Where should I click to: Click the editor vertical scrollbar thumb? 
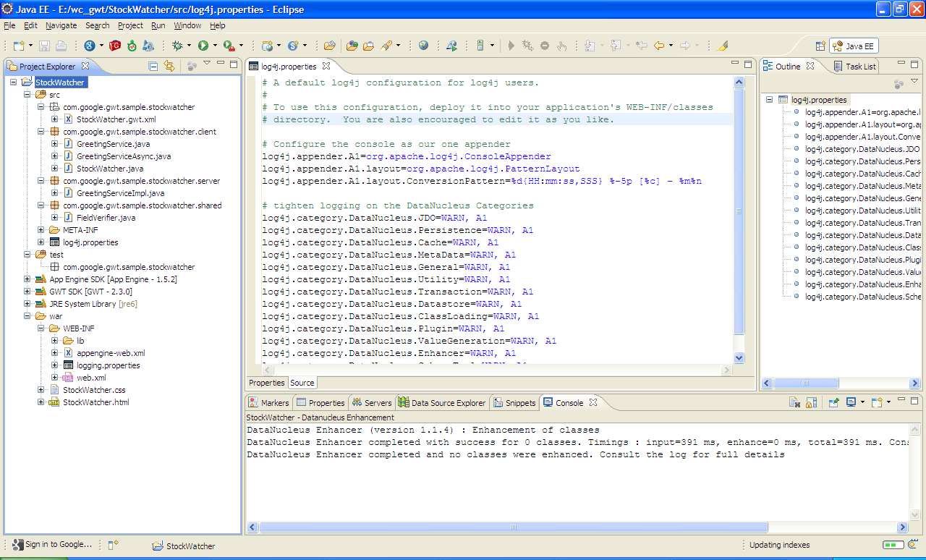click(x=739, y=213)
